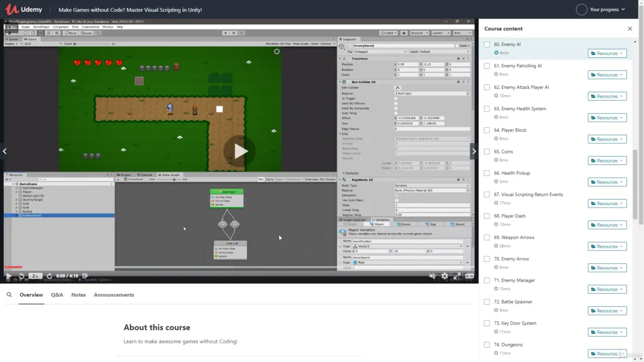Image resolution: width=644 pixels, height=362 pixels.
Task: Mark 66. Health Pickup as done
Action: [487, 173]
